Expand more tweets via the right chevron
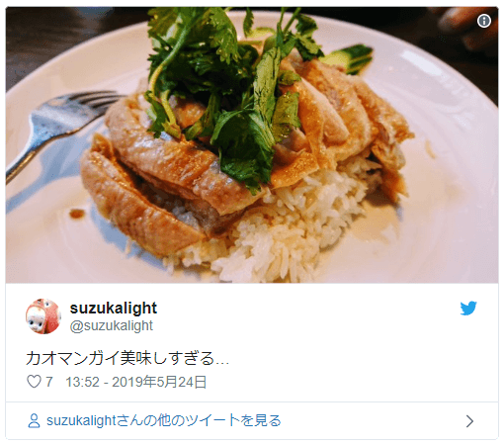Viewport: 504px width, 445px height. (470, 421)
